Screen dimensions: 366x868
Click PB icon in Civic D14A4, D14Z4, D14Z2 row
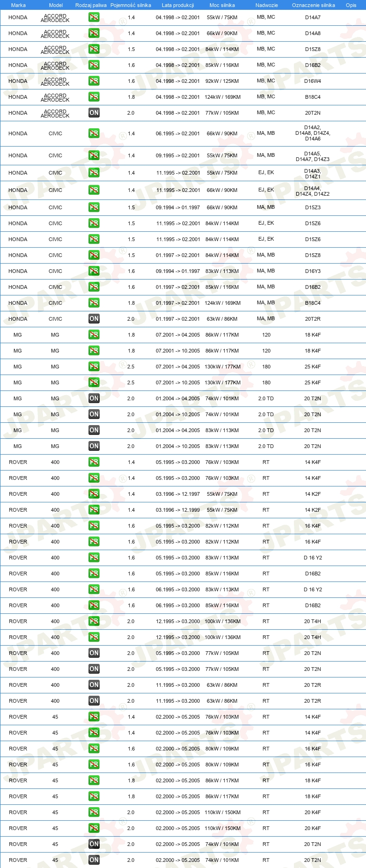(x=94, y=190)
